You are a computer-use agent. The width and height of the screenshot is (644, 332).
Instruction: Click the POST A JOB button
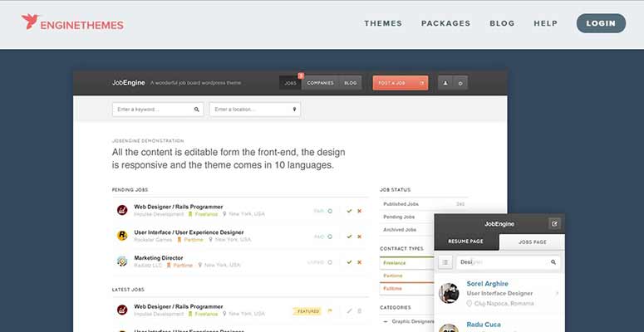[401, 83]
